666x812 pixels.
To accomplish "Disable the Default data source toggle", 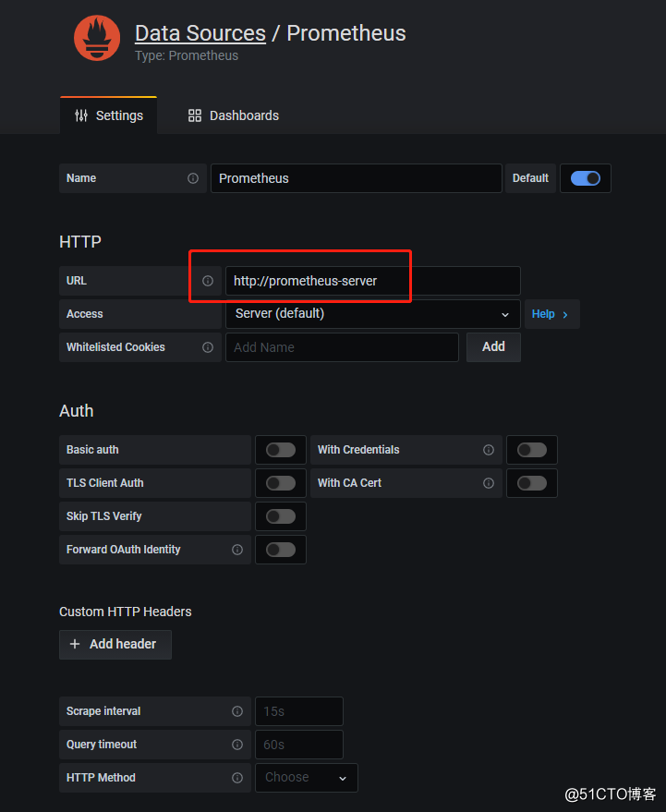I will 586,178.
